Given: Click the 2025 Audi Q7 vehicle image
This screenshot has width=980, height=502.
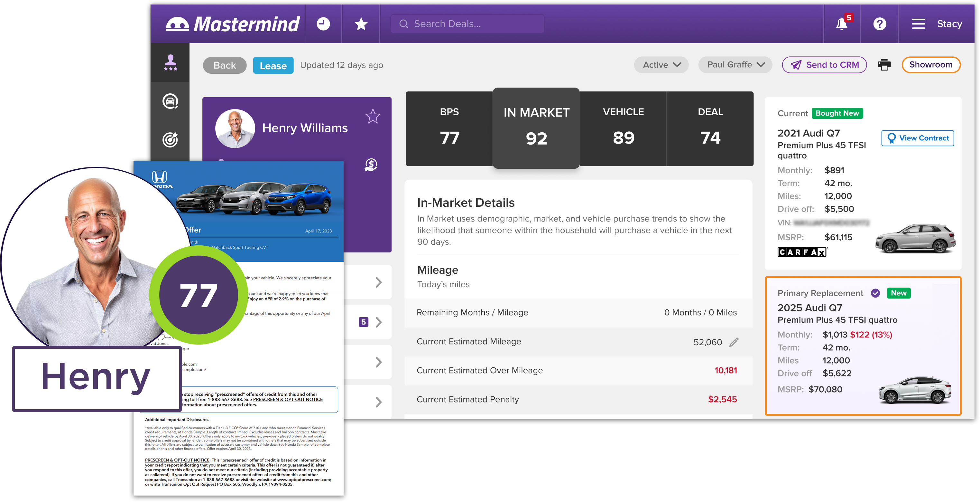Looking at the screenshot, I should pyautogui.click(x=916, y=390).
